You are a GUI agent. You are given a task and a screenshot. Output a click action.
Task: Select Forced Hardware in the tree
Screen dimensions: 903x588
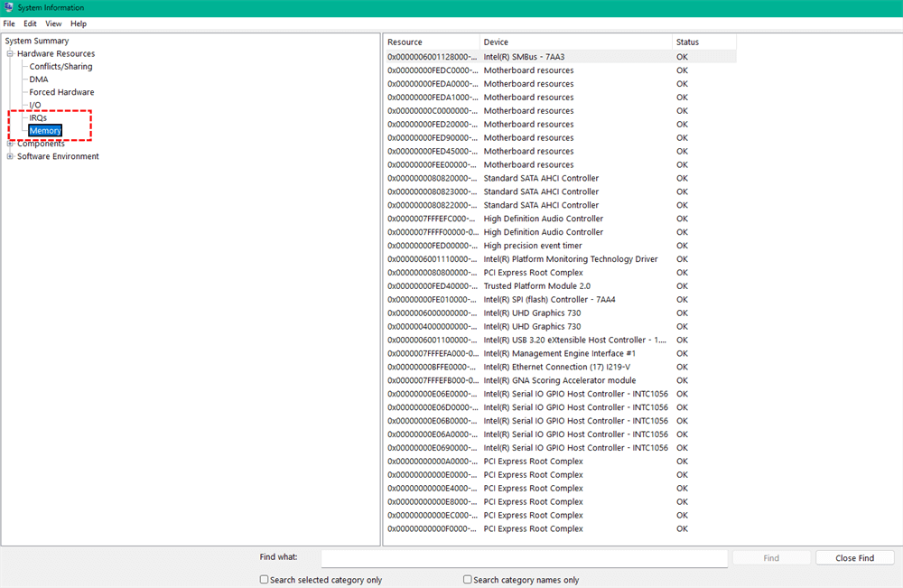(x=61, y=92)
